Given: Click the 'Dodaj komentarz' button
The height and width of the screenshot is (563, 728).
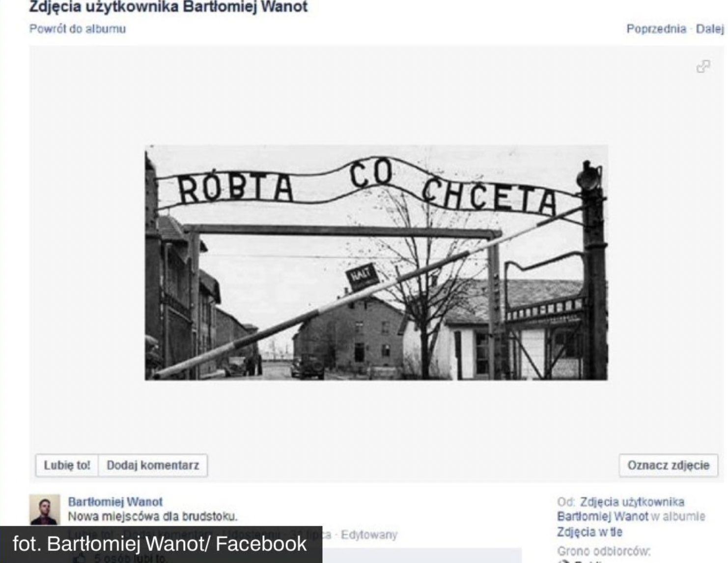Looking at the screenshot, I should click(153, 465).
